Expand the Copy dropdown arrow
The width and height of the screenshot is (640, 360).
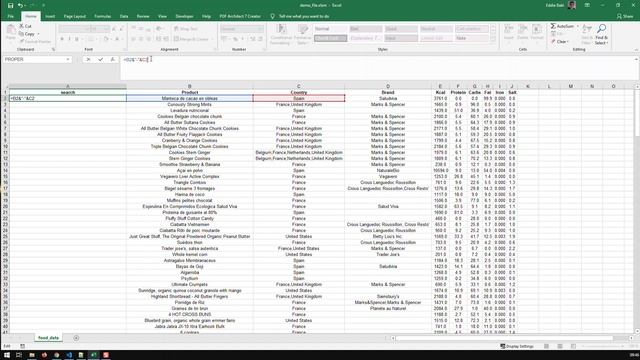pos(38,34)
